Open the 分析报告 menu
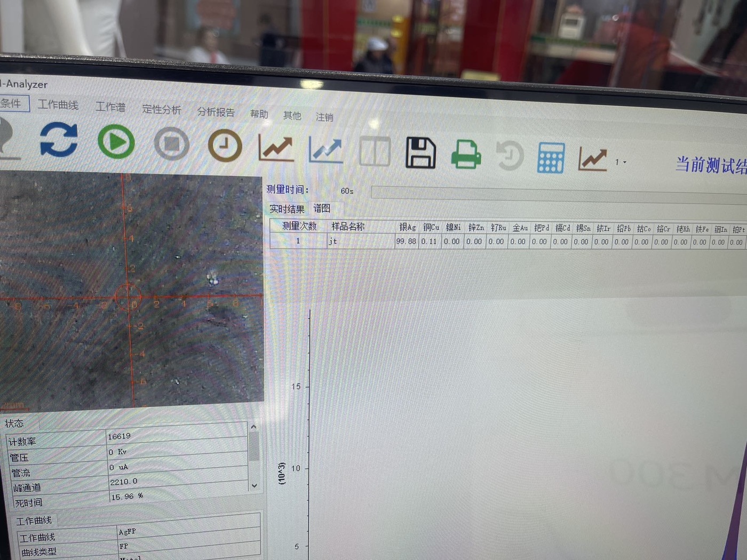Screen dimensions: 747x560 coord(216,112)
